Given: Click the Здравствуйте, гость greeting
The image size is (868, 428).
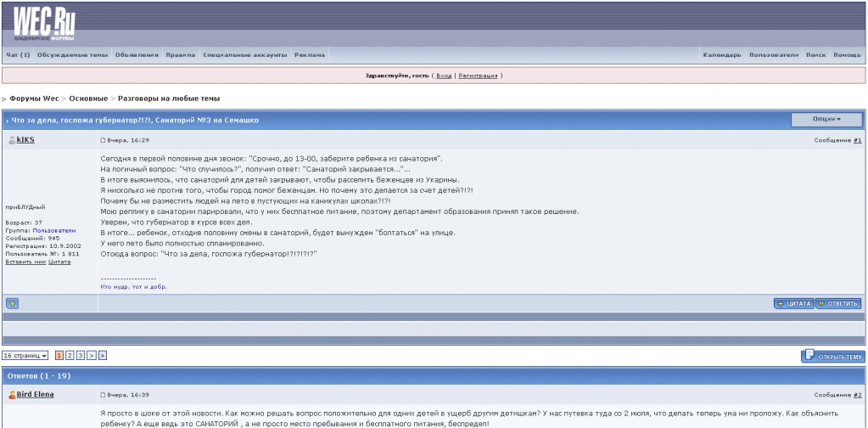Looking at the screenshot, I should pos(397,76).
